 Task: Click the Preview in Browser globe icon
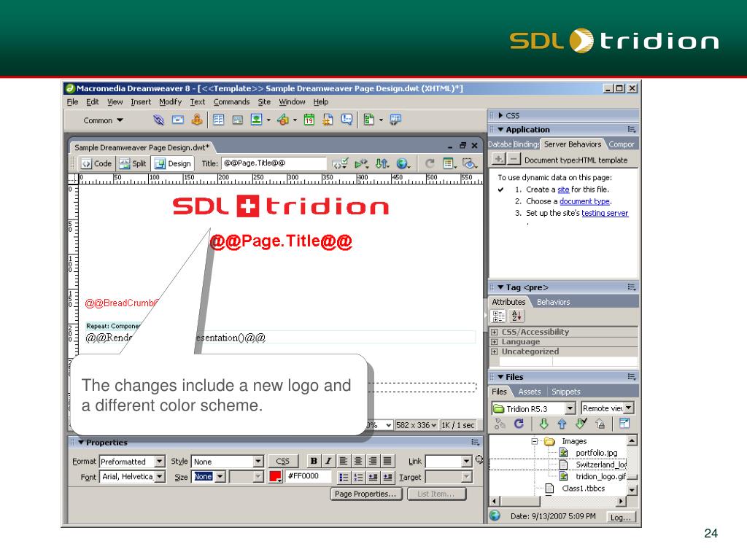point(403,164)
